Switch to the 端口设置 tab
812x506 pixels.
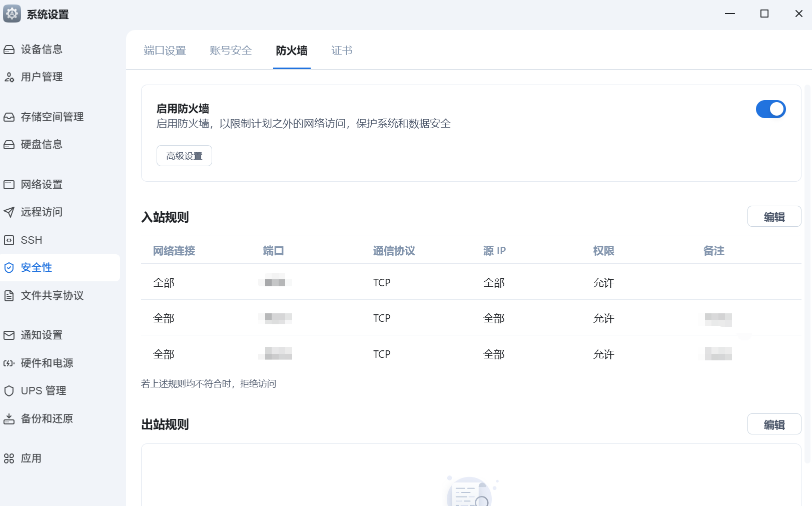165,51
